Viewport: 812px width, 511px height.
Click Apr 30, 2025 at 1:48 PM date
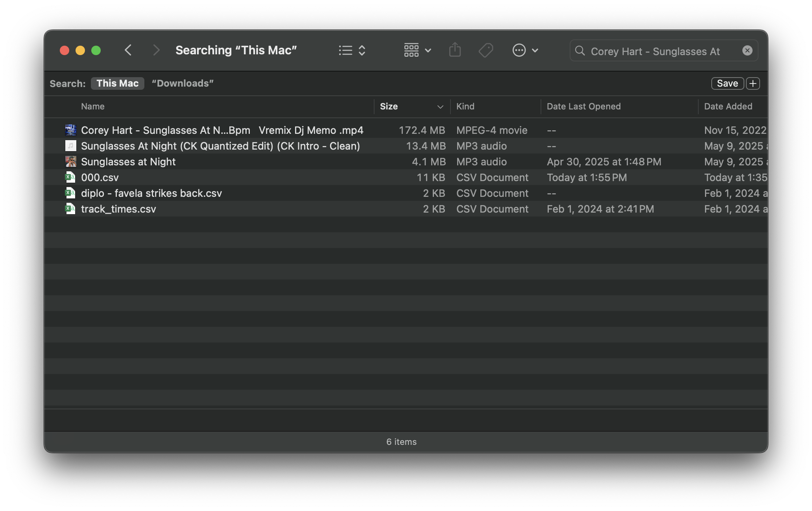pos(604,162)
